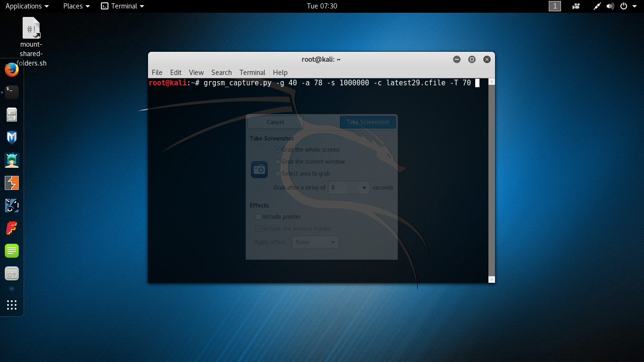This screenshot has height=362, width=644.
Task: Select 'Grab the current window' option
Action: [278, 162]
